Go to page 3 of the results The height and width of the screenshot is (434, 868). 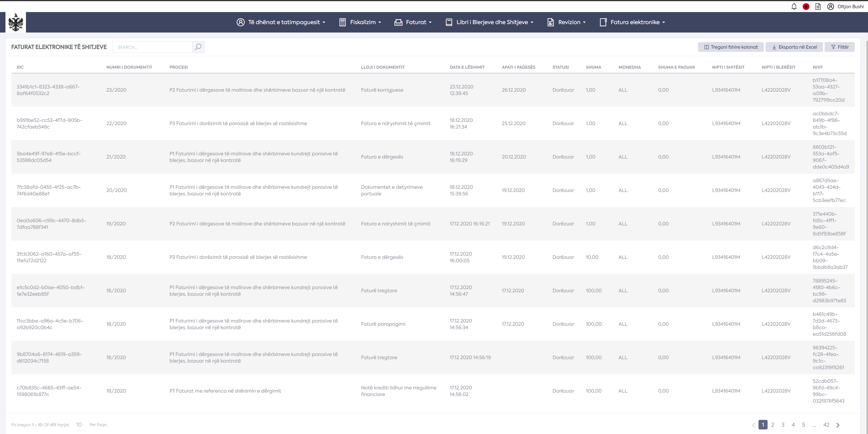click(783, 425)
